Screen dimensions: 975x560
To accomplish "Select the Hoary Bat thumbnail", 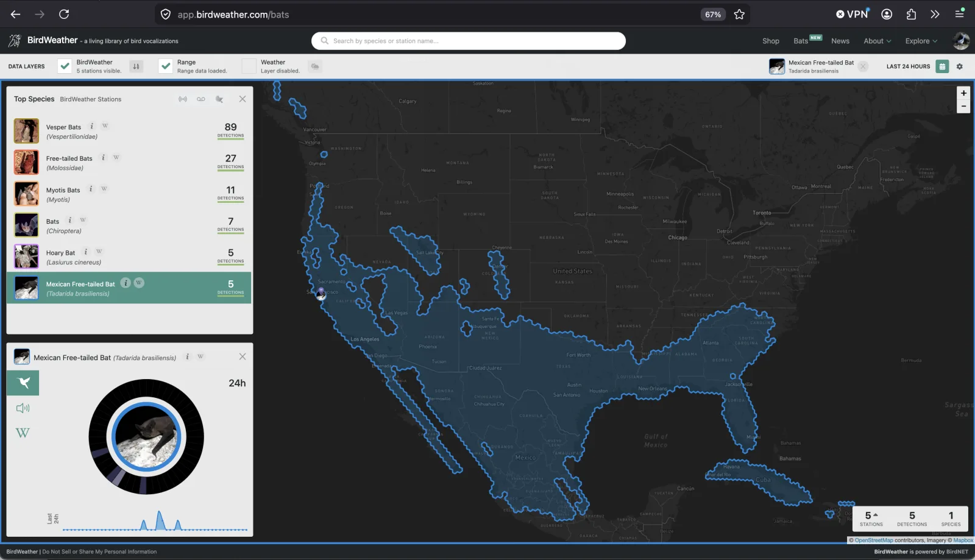I will coord(26,257).
